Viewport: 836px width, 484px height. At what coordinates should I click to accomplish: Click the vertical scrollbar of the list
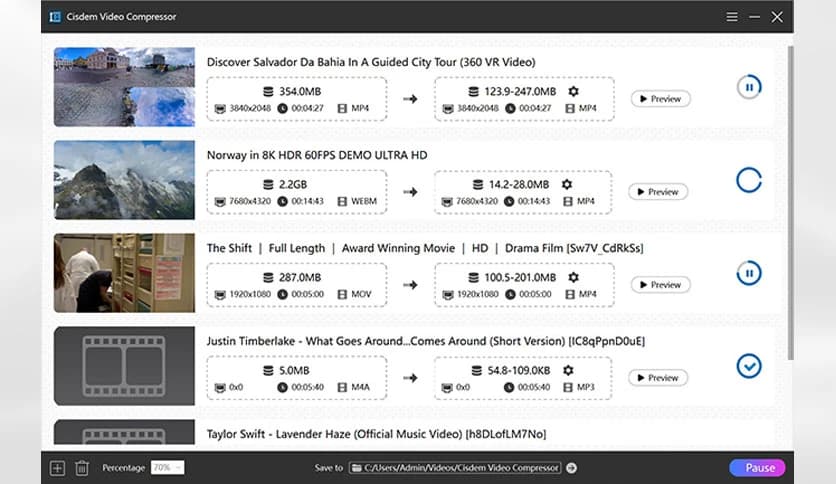[791, 203]
